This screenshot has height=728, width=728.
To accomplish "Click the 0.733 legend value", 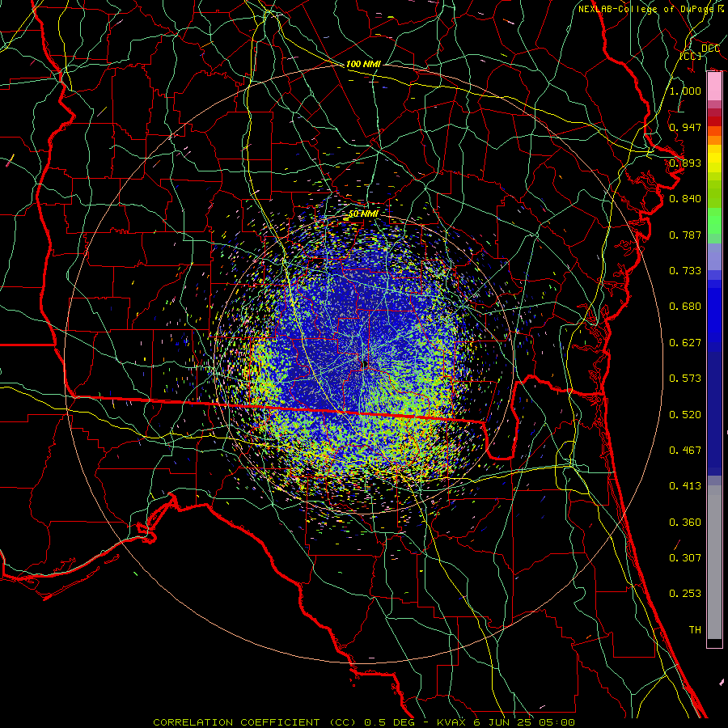I will point(685,271).
